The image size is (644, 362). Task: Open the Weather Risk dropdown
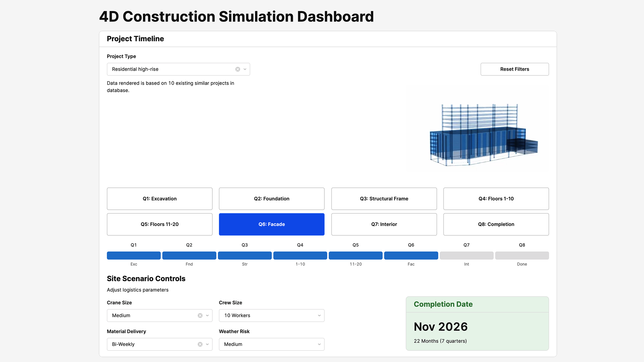pyautogui.click(x=271, y=344)
